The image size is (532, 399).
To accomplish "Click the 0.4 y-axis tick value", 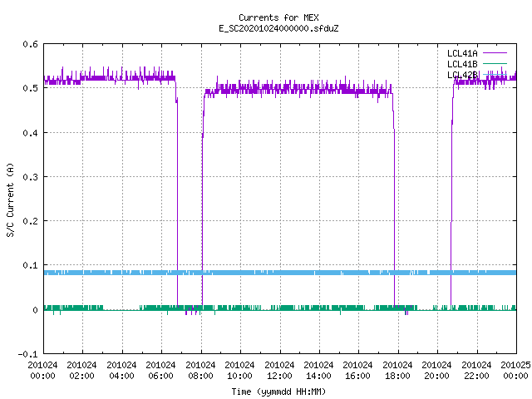I will (x=30, y=133).
